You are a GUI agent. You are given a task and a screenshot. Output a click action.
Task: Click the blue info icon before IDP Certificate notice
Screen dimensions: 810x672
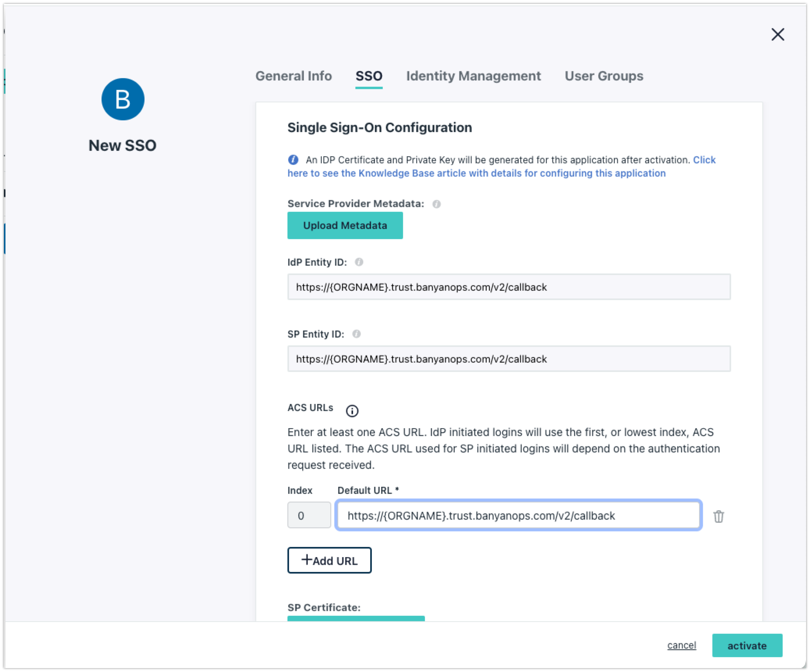293,160
